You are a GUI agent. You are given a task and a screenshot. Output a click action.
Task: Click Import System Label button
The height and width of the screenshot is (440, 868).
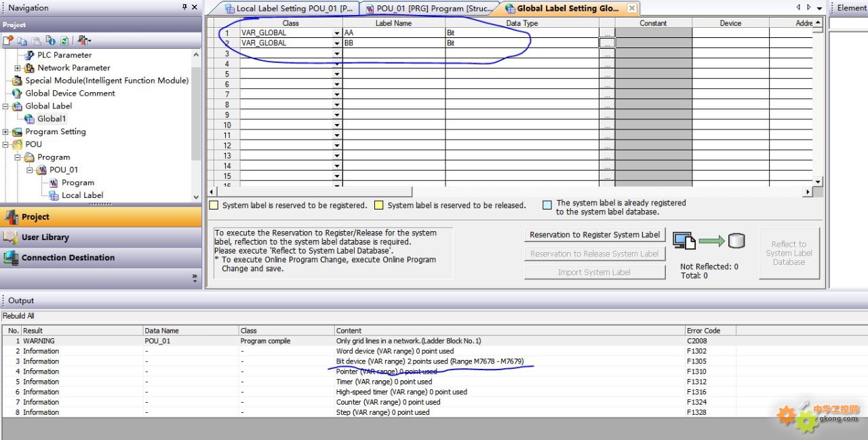(x=595, y=272)
